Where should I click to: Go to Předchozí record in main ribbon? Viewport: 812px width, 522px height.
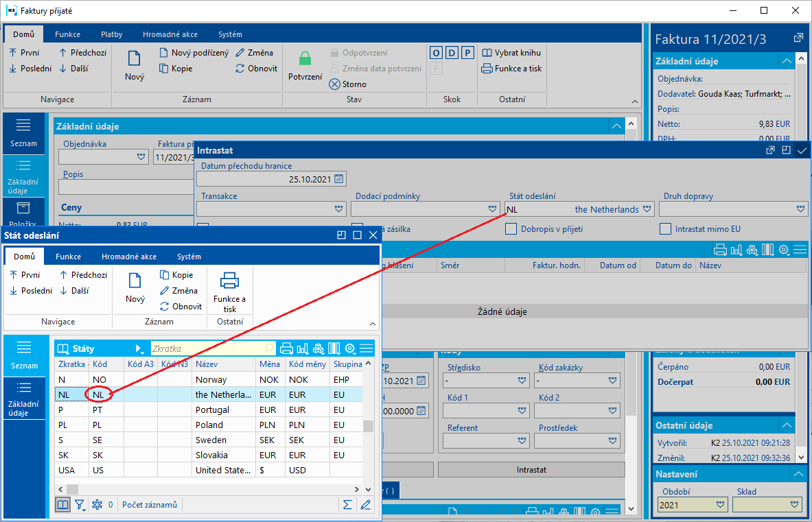82,53
